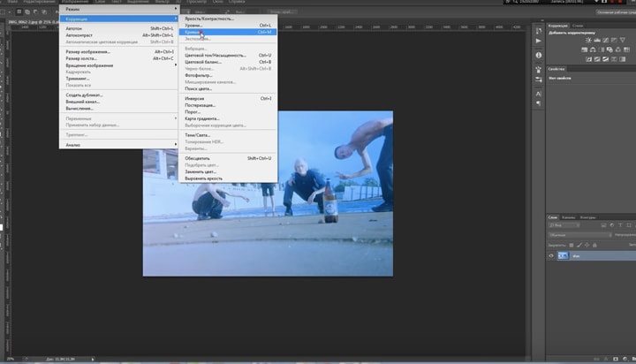Choose Порог adjustment entry
This screenshot has width=636, height=364.
(x=228, y=112)
